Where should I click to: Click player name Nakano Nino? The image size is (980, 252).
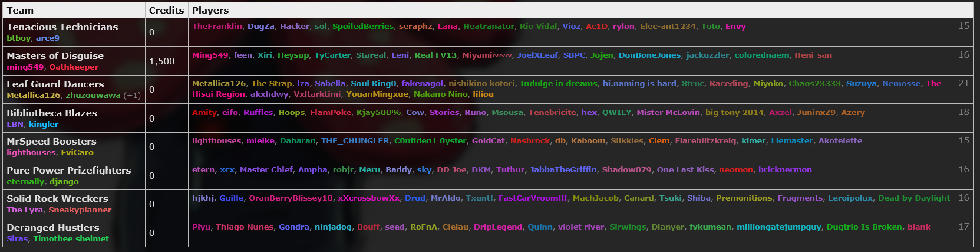[x=441, y=94]
